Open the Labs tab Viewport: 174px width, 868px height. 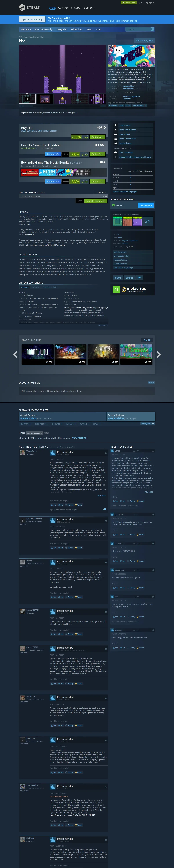[x=98, y=29]
